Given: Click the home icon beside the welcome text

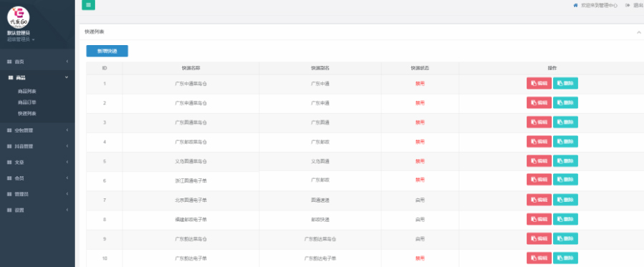Looking at the screenshot, I should coord(575,5).
